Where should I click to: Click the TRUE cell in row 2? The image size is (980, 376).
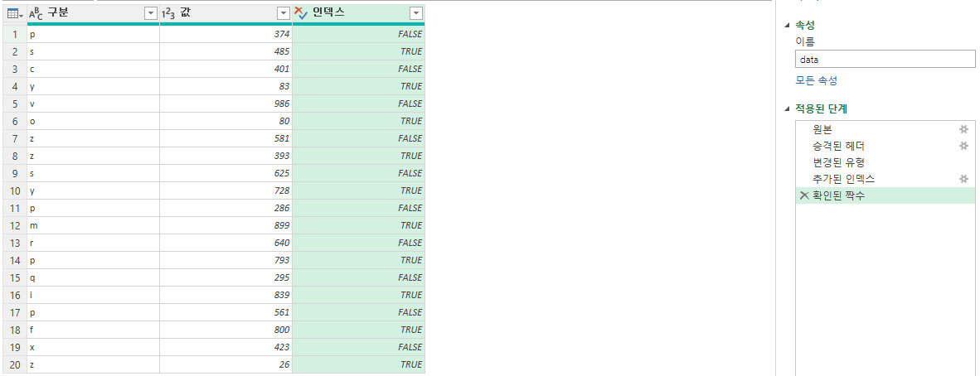point(358,52)
